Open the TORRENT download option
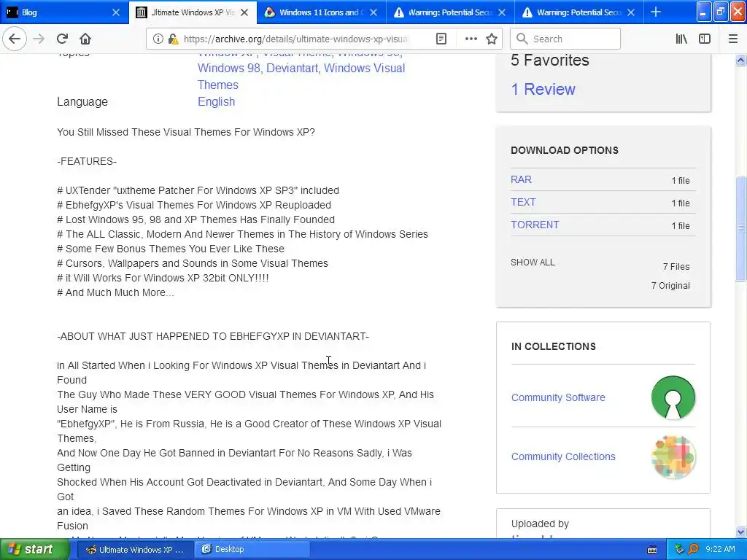Image resolution: width=747 pixels, height=560 pixels. click(x=535, y=225)
